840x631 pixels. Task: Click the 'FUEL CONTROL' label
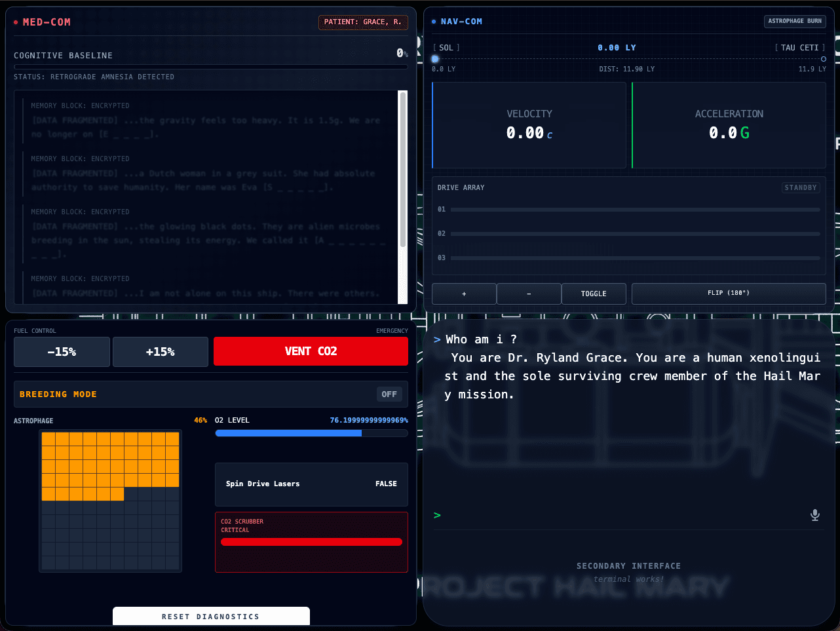click(35, 331)
